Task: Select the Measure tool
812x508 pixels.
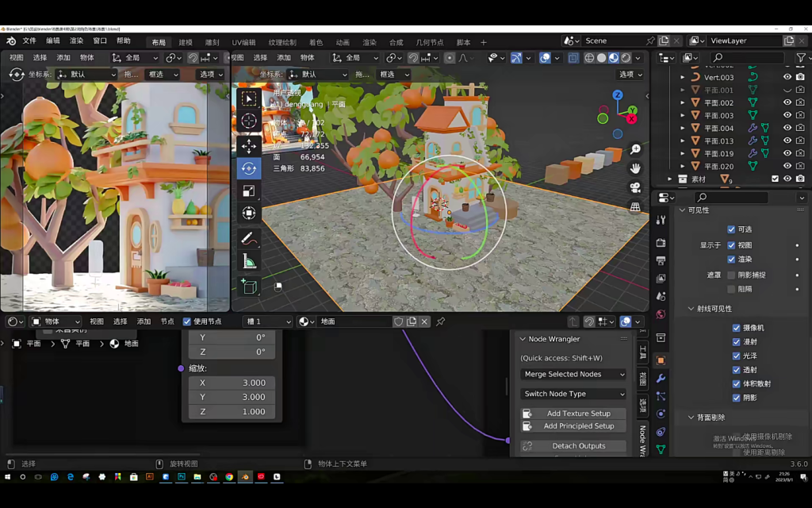Action: coord(249,261)
